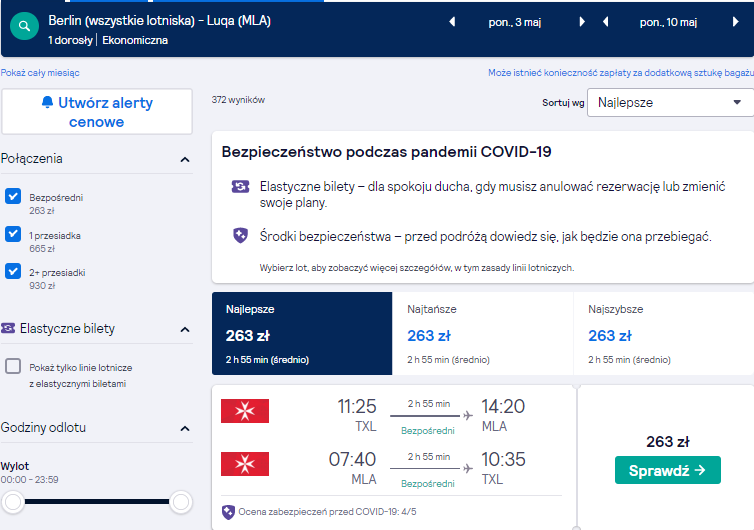The width and height of the screenshot is (754, 530).
Task: Open the Sortuj wg Najlepsze dropdown
Action: click(x=670, y=102)
